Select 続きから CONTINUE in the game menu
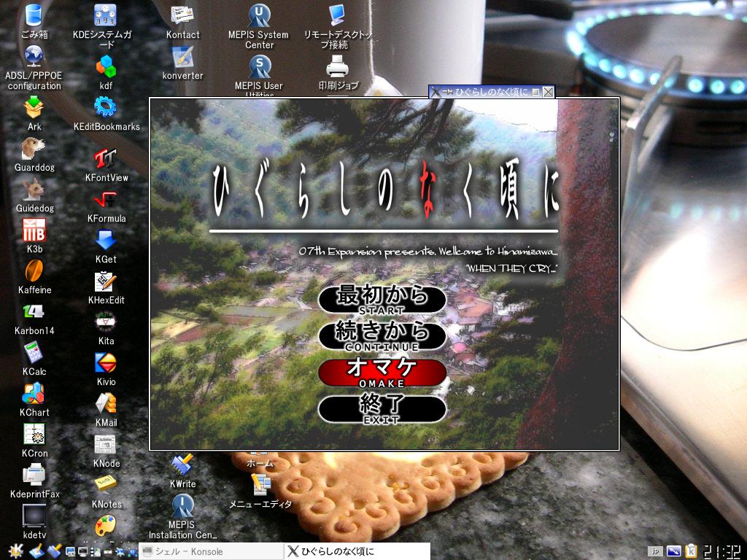Screen dimensions: 747x560 coord(382,335)
